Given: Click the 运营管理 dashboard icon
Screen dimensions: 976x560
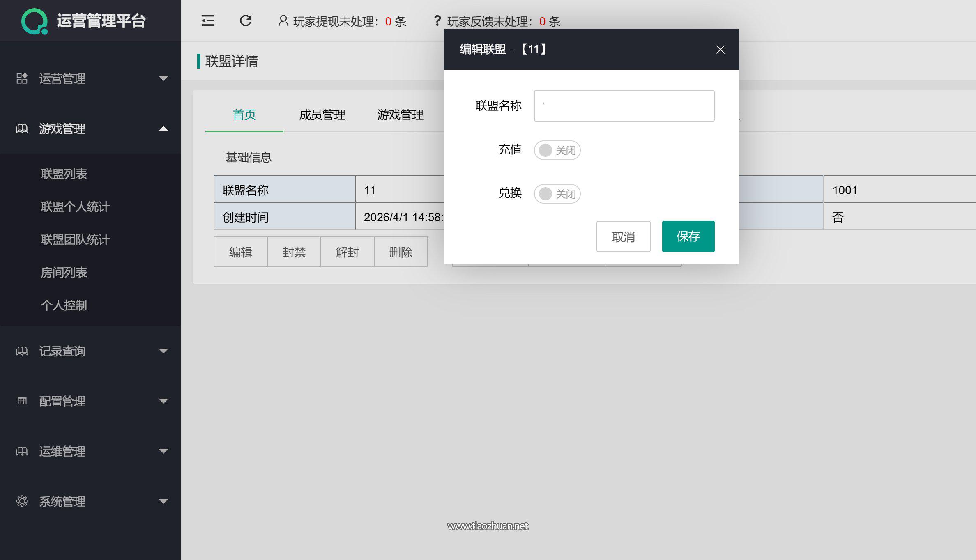Looking at the screenshot, I should point(22,78).
